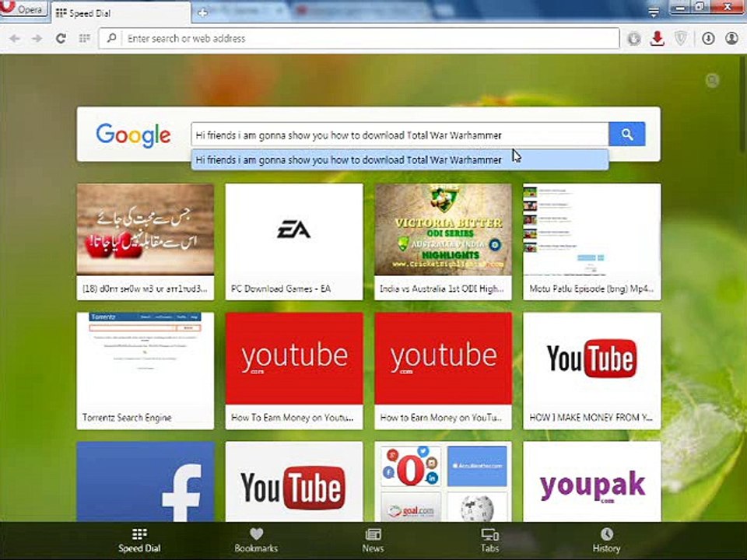
Task: Click the page vertical scrollbar
Action: (x=744, y=105)
